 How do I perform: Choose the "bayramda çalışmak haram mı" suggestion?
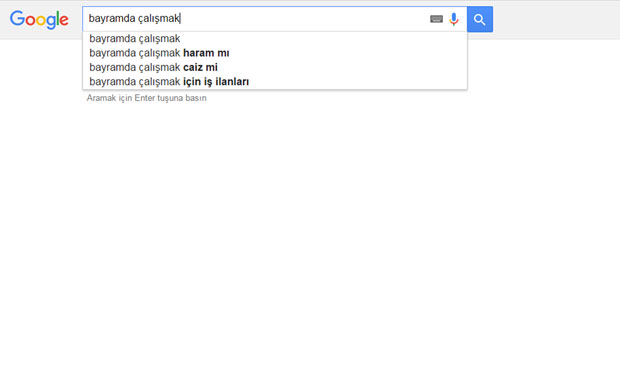click(275, 53)
